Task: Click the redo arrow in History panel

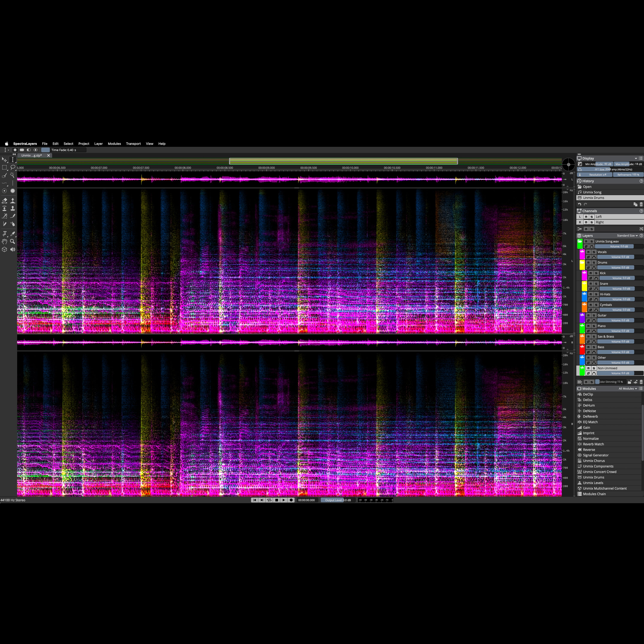Action: pos(585,204)
